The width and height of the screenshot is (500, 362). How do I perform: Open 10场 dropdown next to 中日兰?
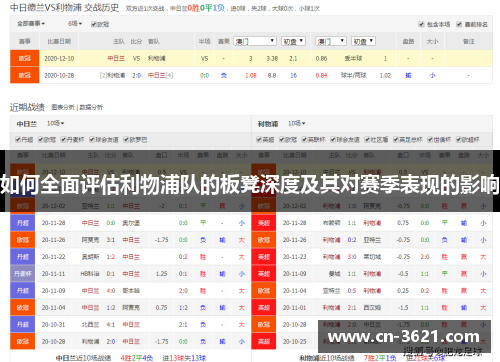click(x=55, y=123)
